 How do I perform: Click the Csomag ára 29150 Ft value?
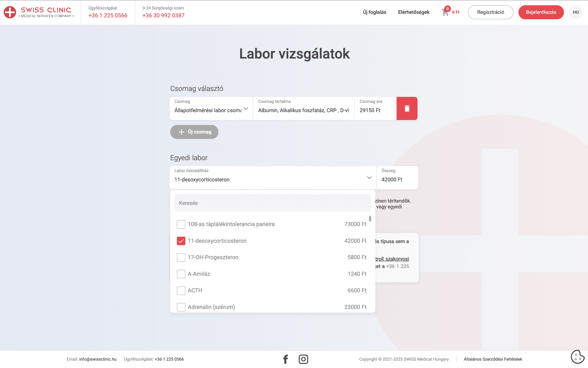click(x=370, y=110)
